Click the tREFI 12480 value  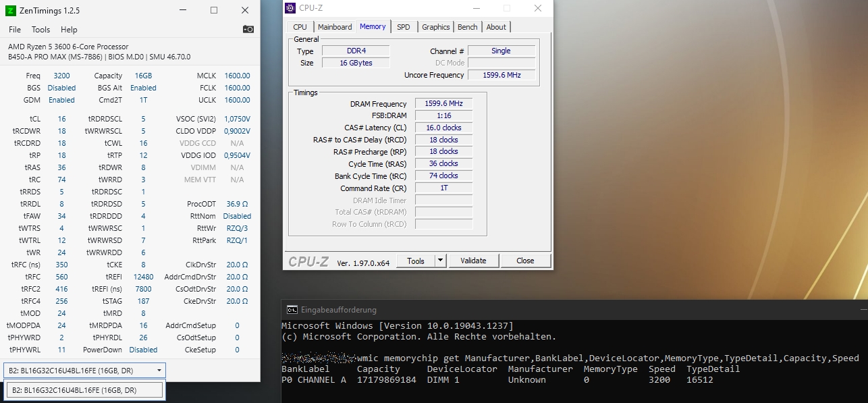click(x=143, y=277)
